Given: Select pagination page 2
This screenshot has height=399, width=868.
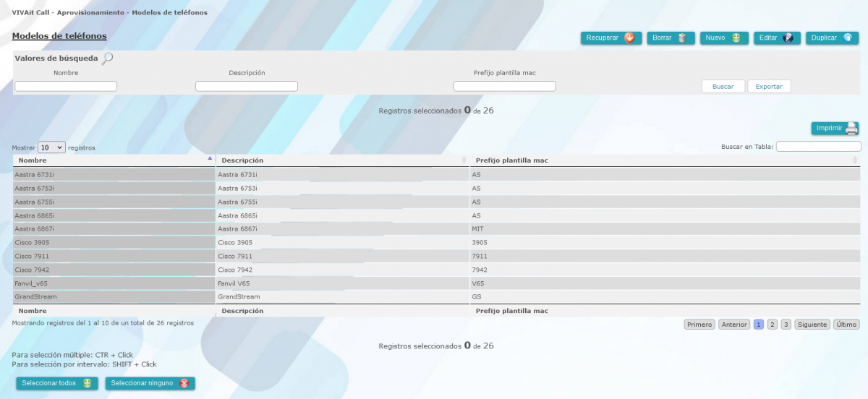Looking at the screenshot, I should point(773,325).
